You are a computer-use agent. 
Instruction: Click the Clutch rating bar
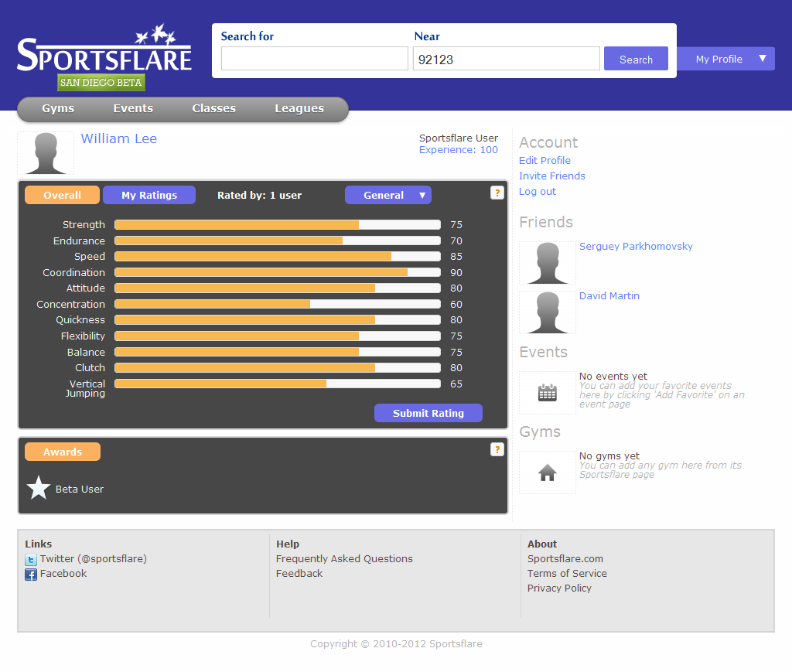coord(278,368)
